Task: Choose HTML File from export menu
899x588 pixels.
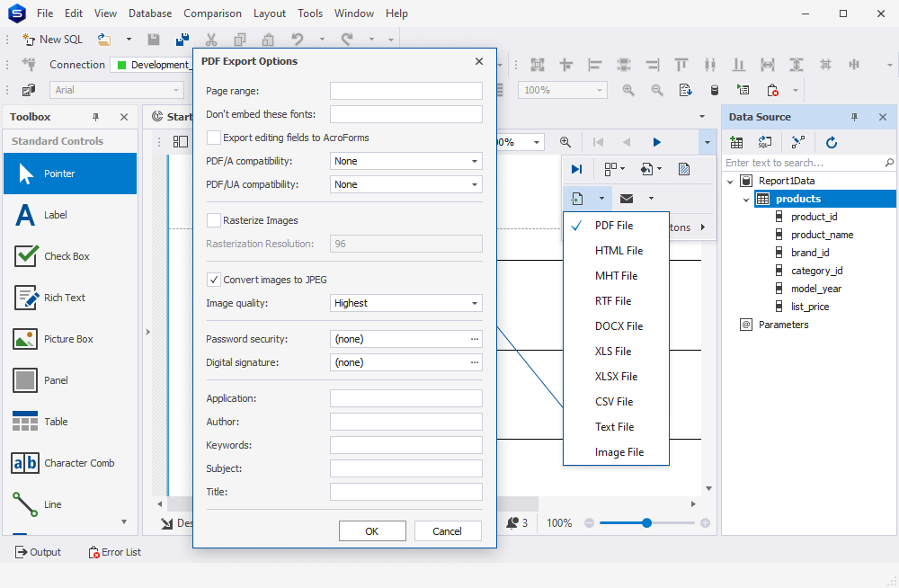Action: [x=616, y=251]
